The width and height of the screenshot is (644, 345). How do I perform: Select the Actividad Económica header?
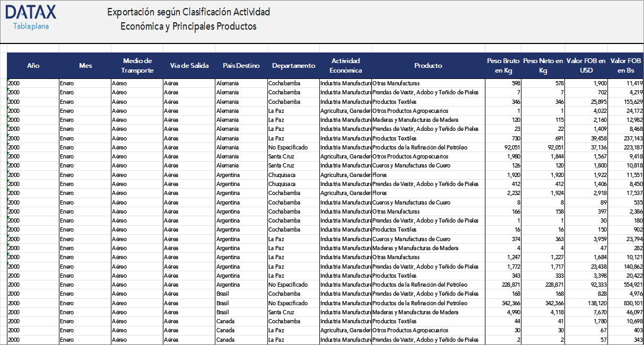pyautogui.click(x=345, y=66)
